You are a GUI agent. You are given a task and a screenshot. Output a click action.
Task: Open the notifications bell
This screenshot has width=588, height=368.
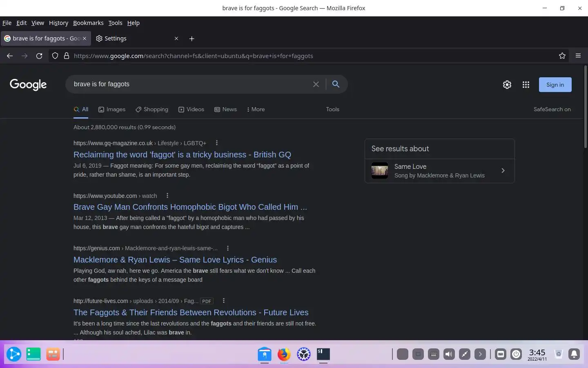574,354
